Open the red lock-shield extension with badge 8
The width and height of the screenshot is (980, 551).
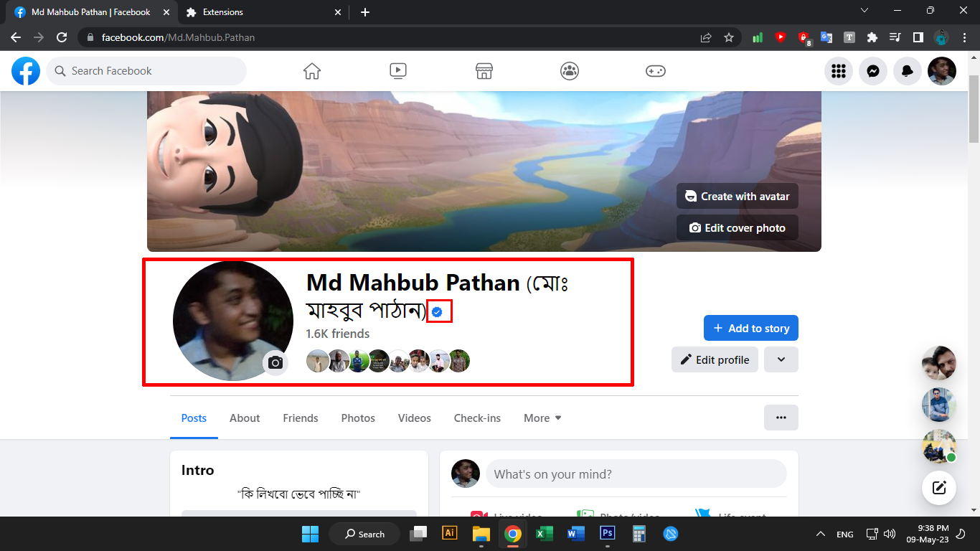804,38
